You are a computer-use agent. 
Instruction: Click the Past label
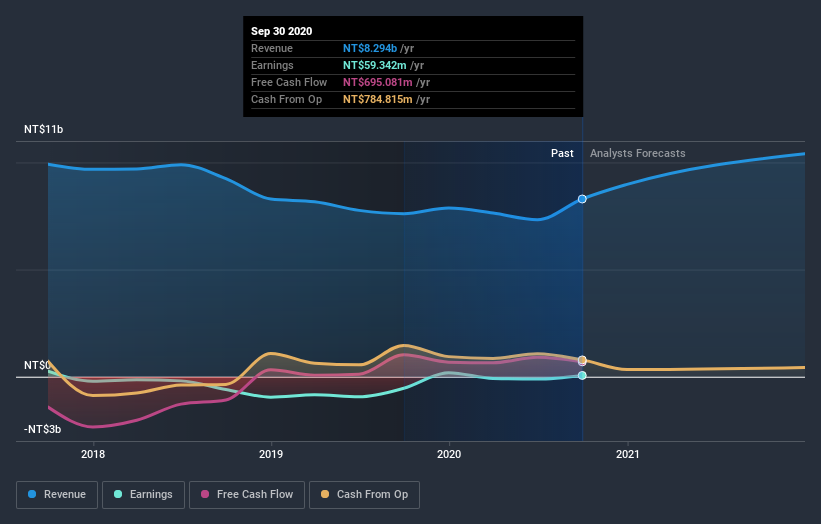[x=562, y=153]
